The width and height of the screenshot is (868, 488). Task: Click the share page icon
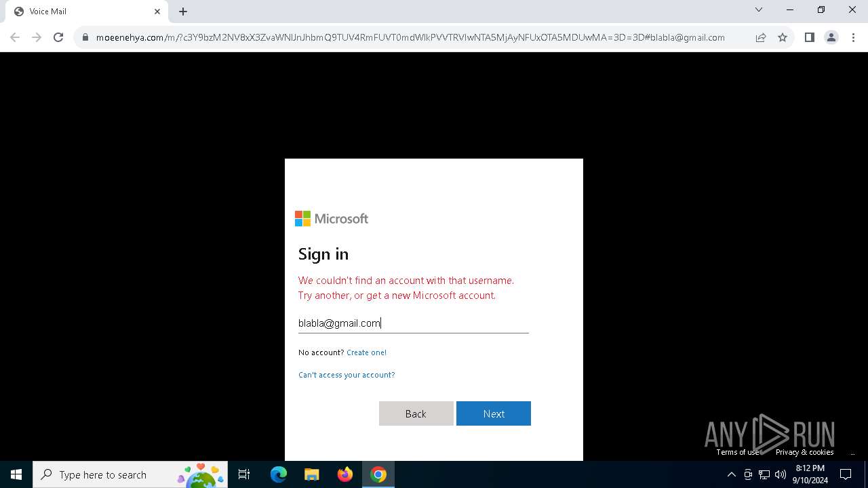pyautogui.click(x=761, y=37)
